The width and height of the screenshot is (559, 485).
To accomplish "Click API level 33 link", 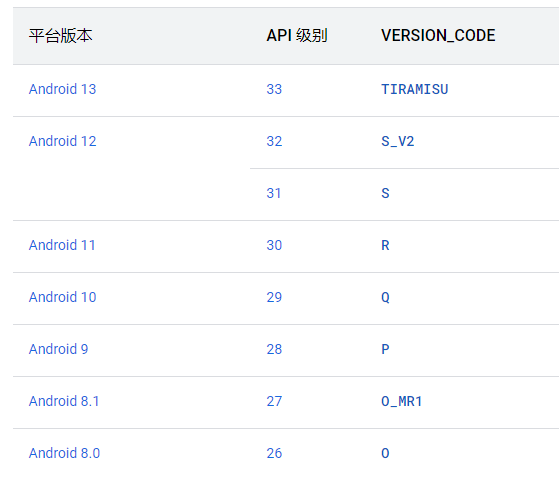I will click(x=274, y=89).
